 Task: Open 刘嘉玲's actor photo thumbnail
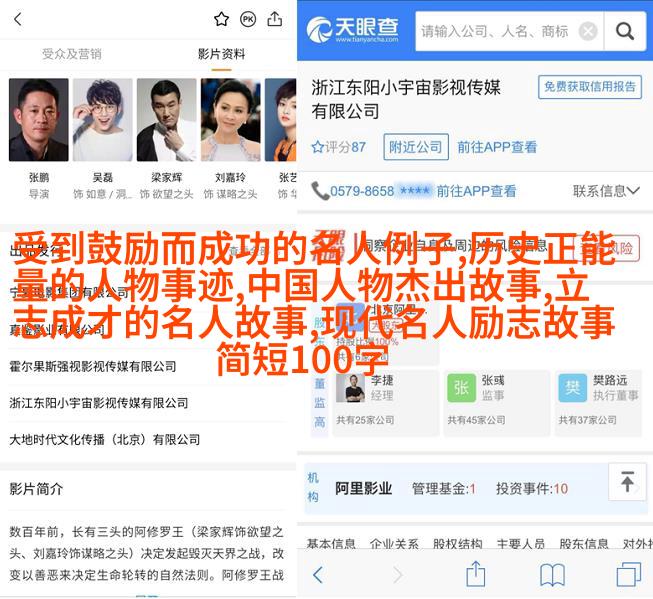pos(231,120)
